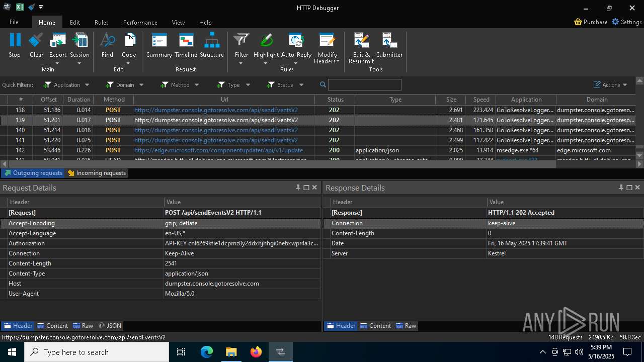Viewport: 644px width, 362px height.
Task: Switch to the Performance ribbon tab
Action: click(x=140, y=22)
